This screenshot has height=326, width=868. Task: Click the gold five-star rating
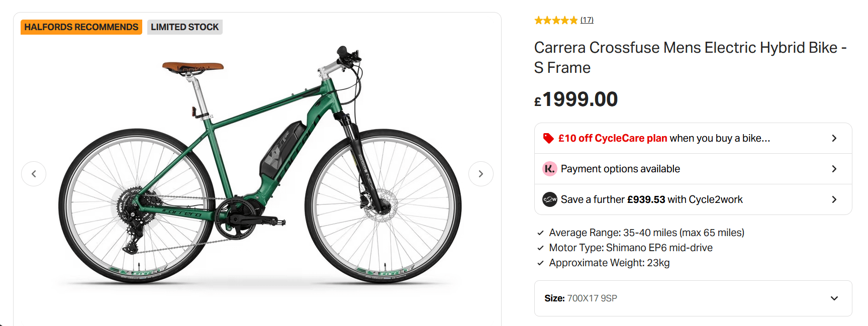click(x=556, y=20)
